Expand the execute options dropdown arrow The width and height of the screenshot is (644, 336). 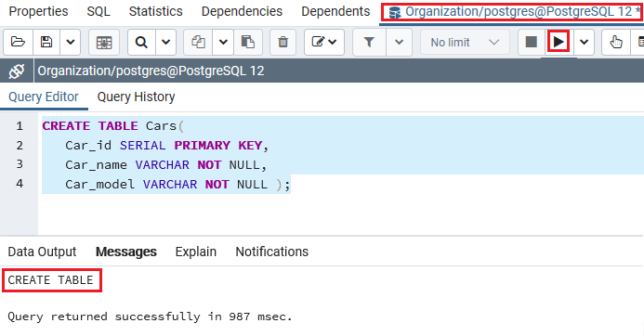point(584,42)
